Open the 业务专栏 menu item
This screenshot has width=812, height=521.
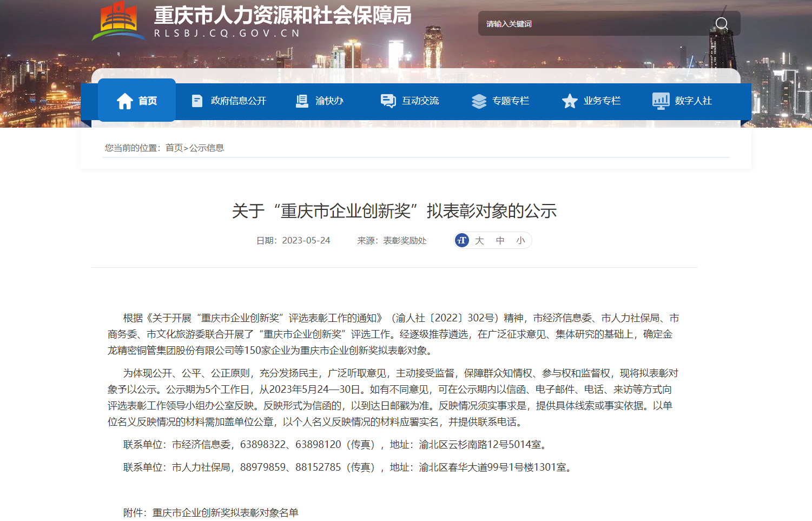pyautogui.click(x=591, y=101)
